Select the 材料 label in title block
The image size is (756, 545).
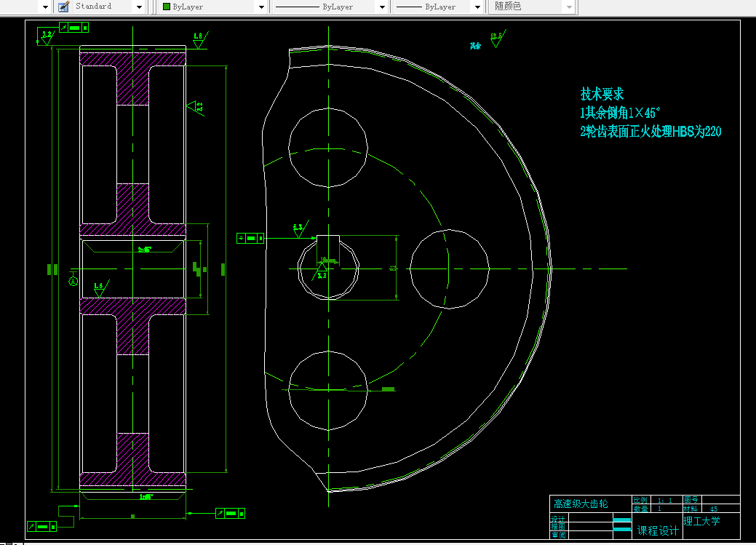(x=691, y=509)
